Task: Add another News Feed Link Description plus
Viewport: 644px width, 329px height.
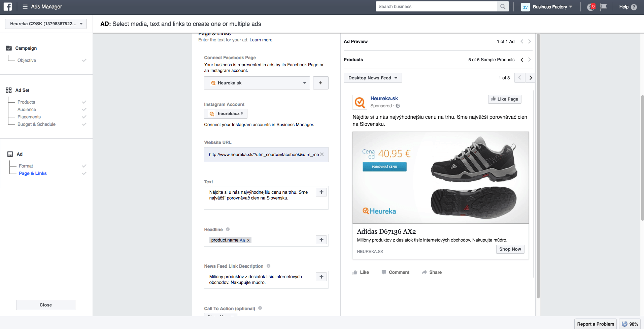Action: (321, 277)
